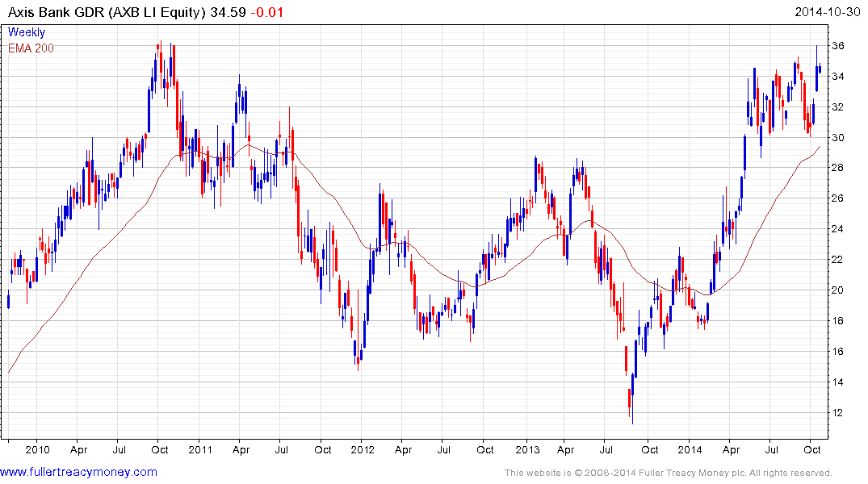
Task: Click the 2010 year axis label
Action: 37,449
